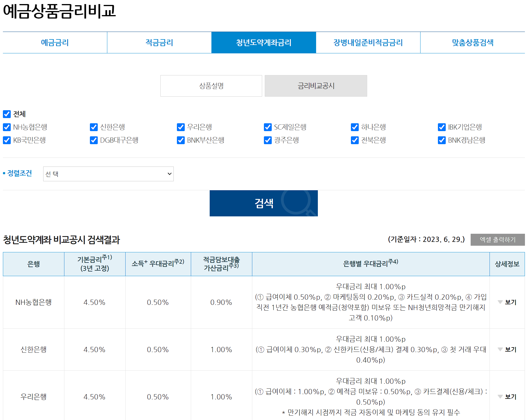The image size is (531, 420).
Task: Select the 장병내일준비적금금리 tab
Action: pos(368,42)
